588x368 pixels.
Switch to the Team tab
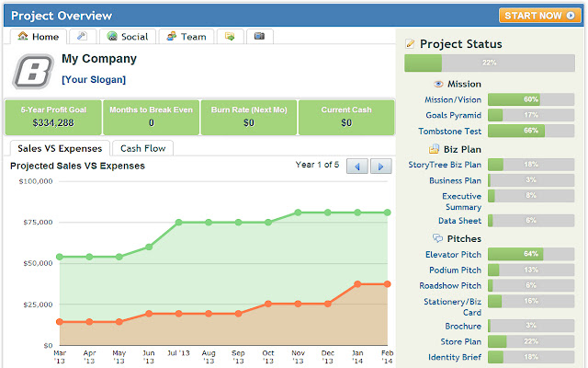tap(187, 37)
